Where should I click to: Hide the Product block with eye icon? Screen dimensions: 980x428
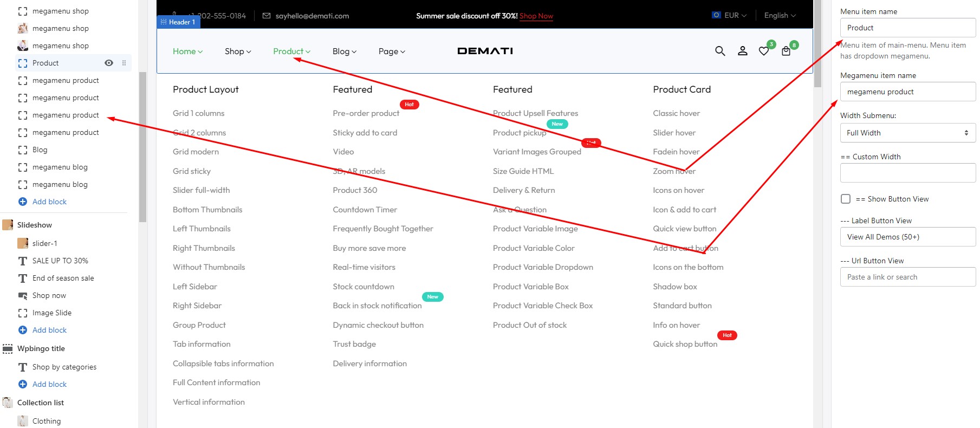click(x=109, y=63)
